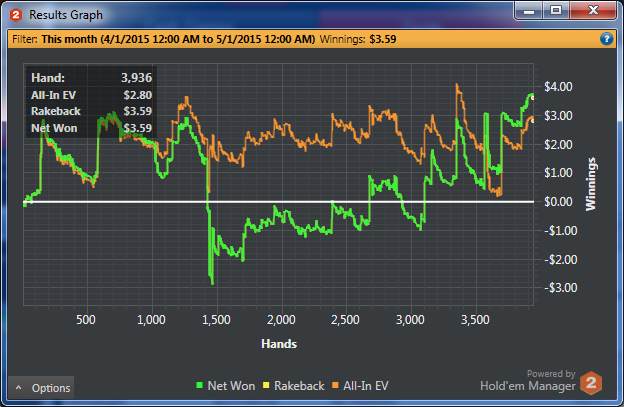Screen dimensions: 624x407
Task: Toggle the Rakeback legend label
Action: (299, 386)
